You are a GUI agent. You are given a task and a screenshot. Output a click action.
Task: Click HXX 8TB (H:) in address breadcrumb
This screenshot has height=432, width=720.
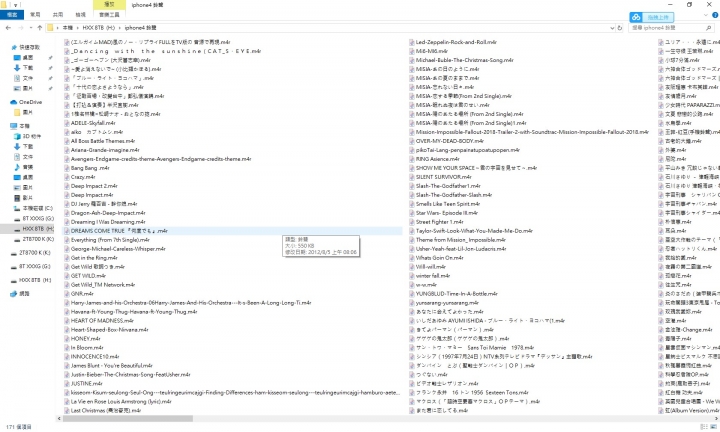pyautogui.click(x=99, y=28)
